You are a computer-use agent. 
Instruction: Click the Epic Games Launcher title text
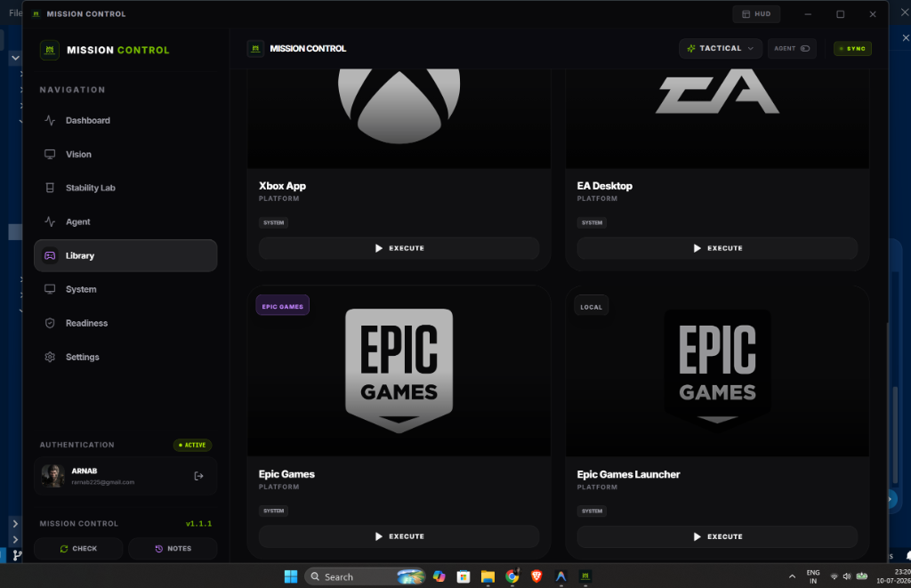coord(628,475)
